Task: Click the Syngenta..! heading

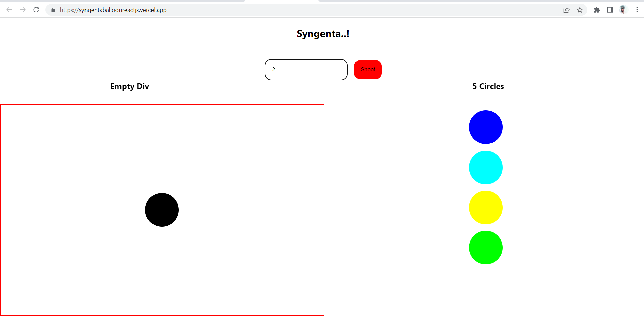Action: pyautogui.click(x=323, y=34)
